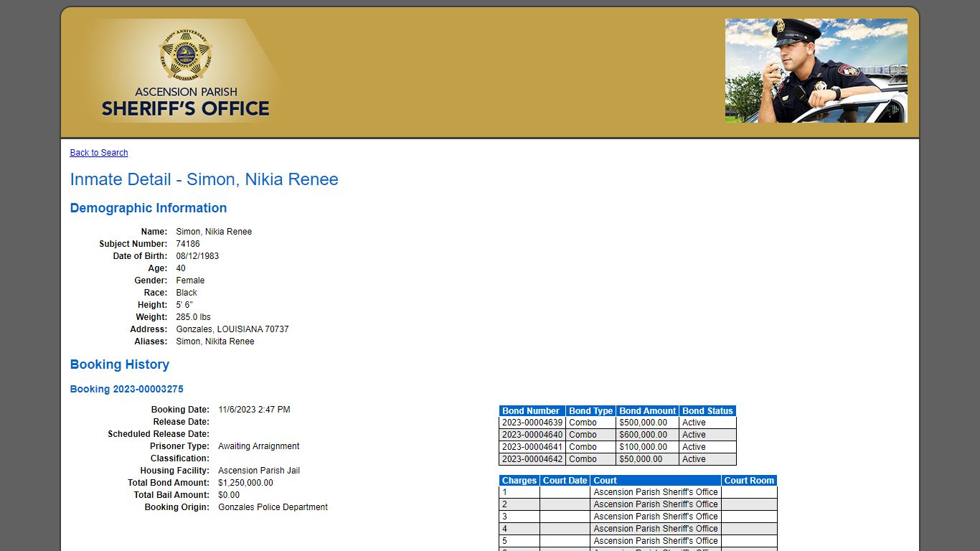Click prisoner type Awaiting Arraignment
The width and height of the screenshot is (980, 551).
[x=259, y=446]
